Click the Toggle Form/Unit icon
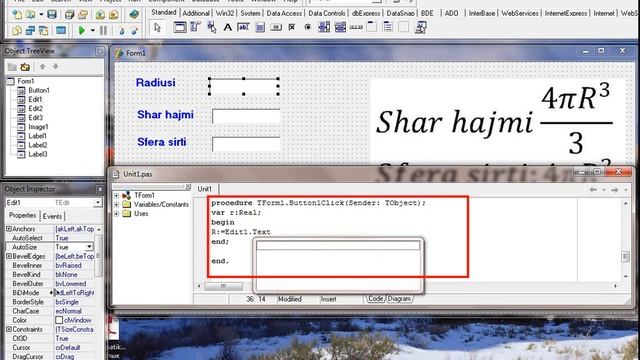This screenshot has width=640, height=360. 44,31
